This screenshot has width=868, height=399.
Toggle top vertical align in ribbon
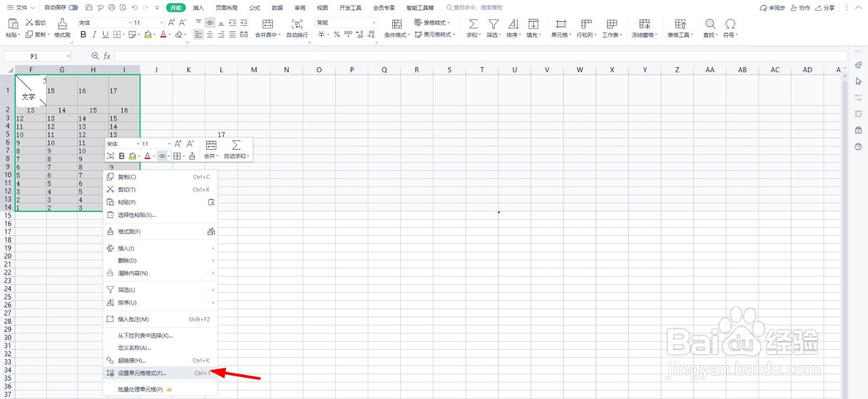click(x=199, y=23)
